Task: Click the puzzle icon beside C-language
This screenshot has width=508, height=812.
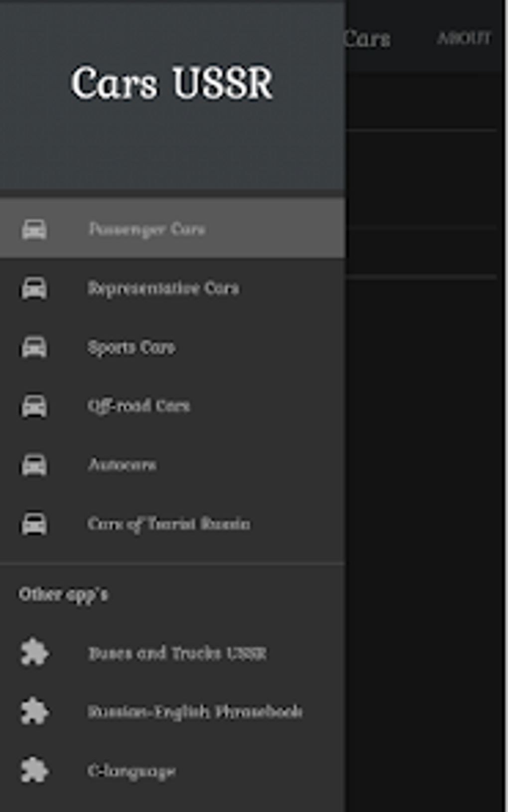Action: click(34, 770)
